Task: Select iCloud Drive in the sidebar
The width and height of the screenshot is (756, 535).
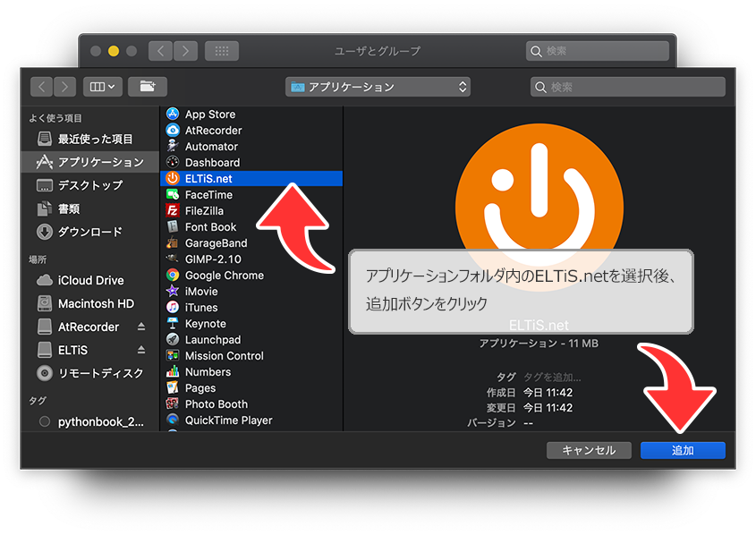Action: 90,280
